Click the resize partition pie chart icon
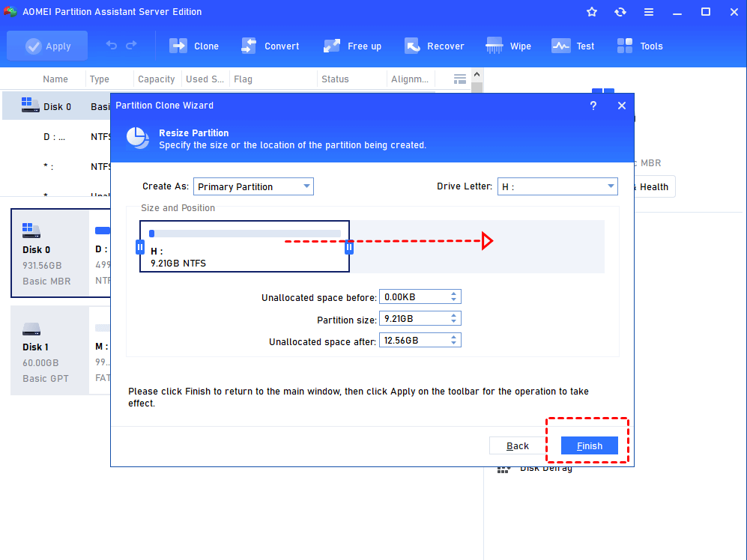The width and height of the screenshot is (747, 560). click(x=138, y=138)
